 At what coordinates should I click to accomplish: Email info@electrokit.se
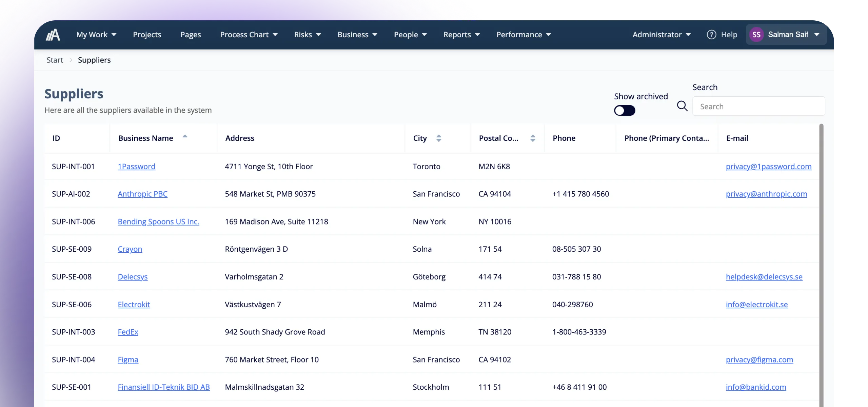click(x=757, y=305)
